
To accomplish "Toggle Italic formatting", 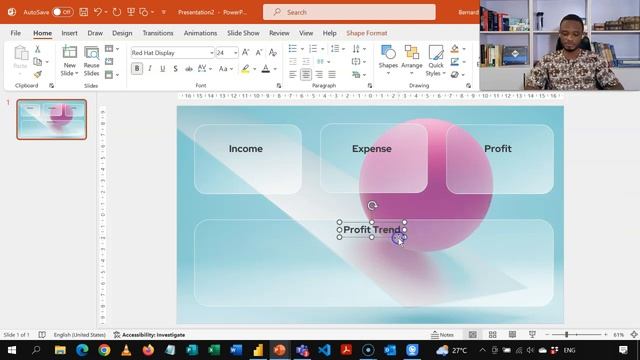I will coord(150,69).
